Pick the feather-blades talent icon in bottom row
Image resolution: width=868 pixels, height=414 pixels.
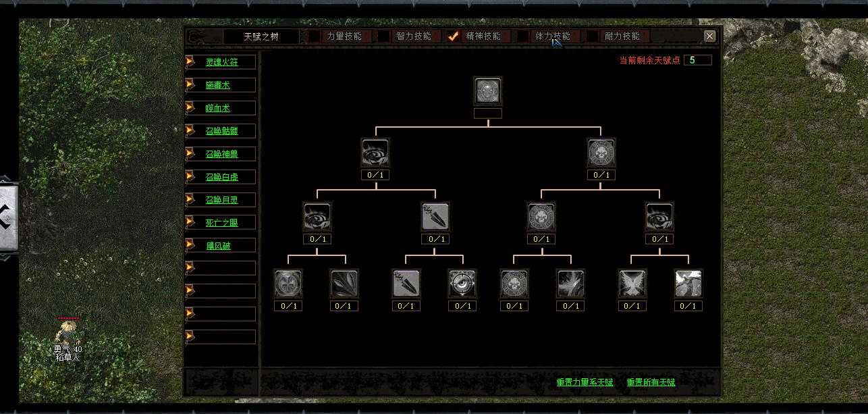pos(344,284)
